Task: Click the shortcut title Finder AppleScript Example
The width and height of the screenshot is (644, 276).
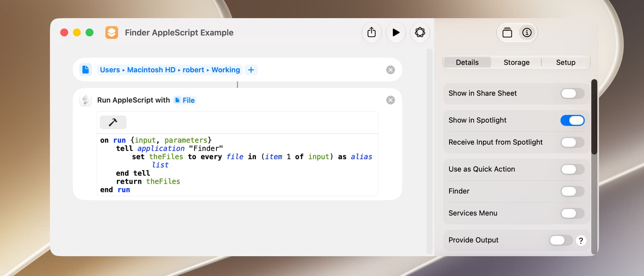Action: click(179, 33)
